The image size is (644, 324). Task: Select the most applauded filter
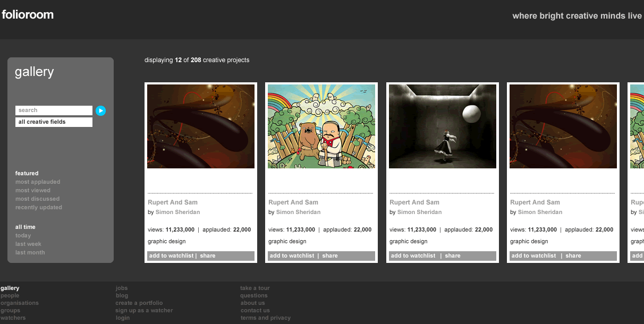pyautogui.click(x=38, y=182)
